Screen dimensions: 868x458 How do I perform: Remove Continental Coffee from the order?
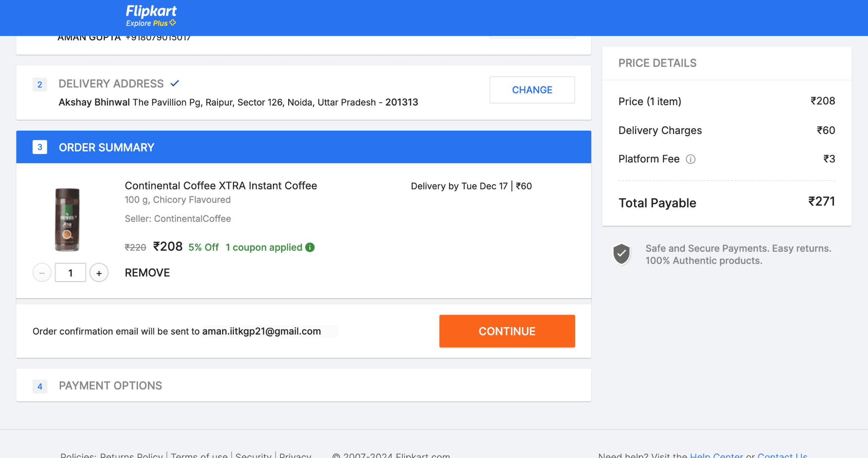coord(147,273)
